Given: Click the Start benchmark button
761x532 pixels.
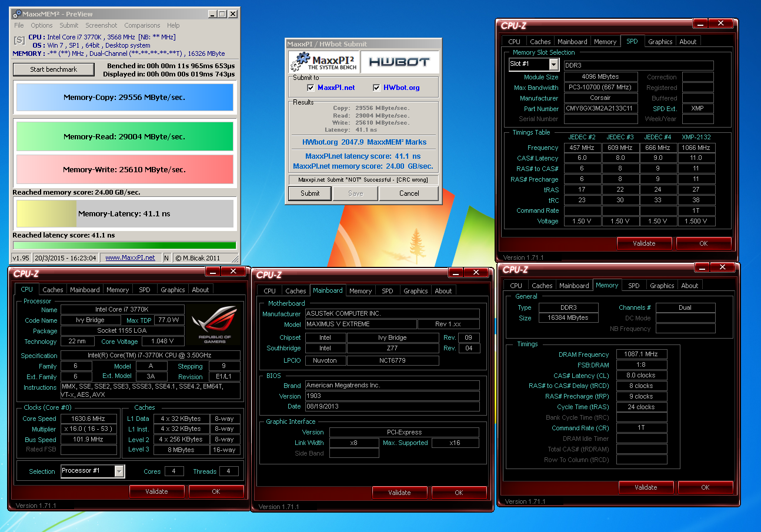Looking at the screenshot, I should (54, 69).
